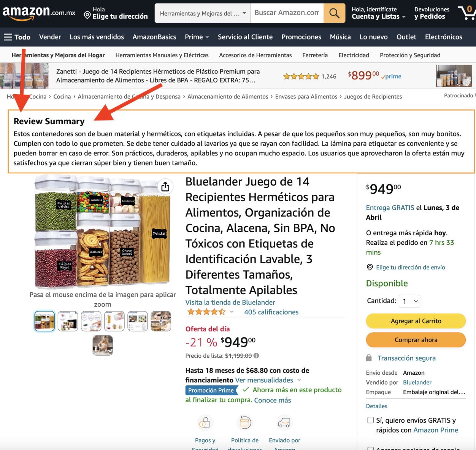476x450 pixels.
Task: Click the info icon next to Precio de lista
Action: (x=256, y=356)
